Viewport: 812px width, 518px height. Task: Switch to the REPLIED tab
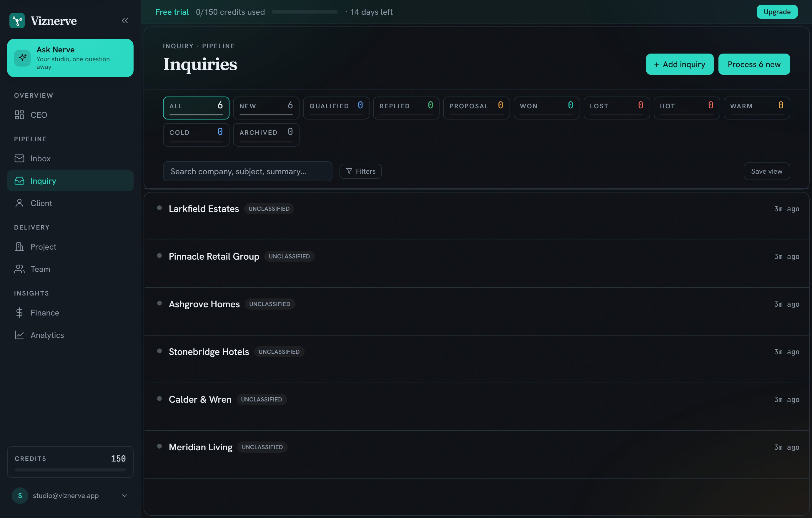pyautogui.click(x=406, y=108)
